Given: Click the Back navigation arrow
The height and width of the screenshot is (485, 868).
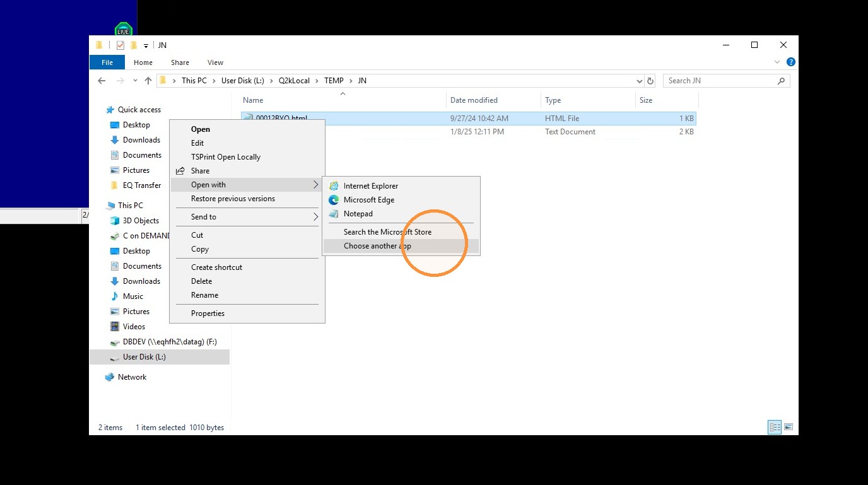Looking at the screenshot, I should click(102, 81).
